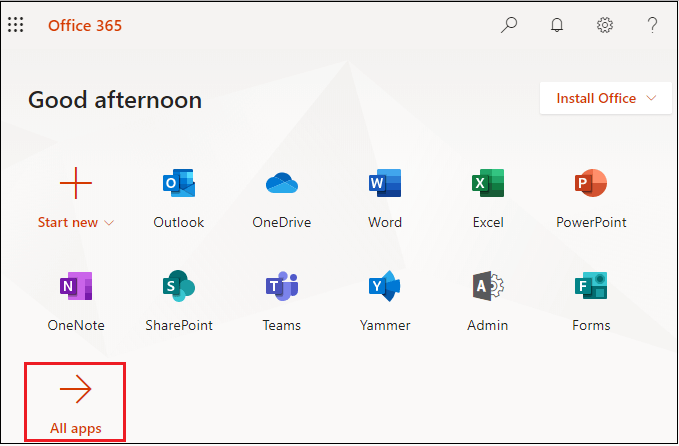Click the Teams text label

(x=282, y=325)
